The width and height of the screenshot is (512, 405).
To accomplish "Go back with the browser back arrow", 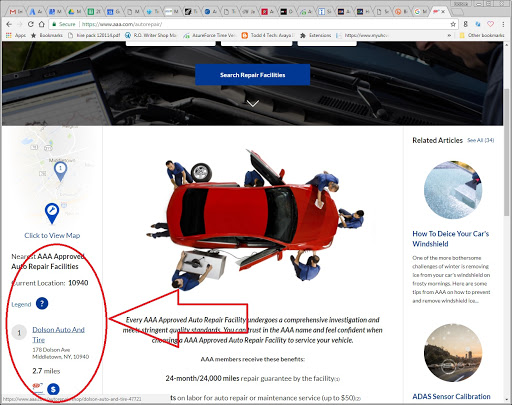I will [x=9, y=24].
